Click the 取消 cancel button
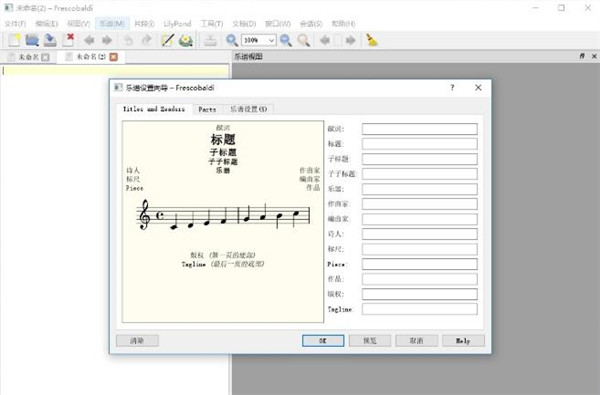This screenshot has width=600, height=395. 416,341
